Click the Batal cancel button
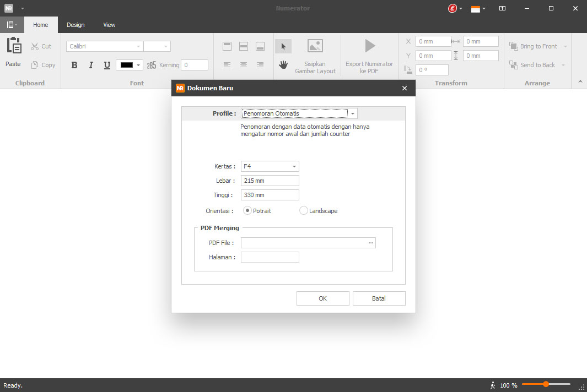 [x=379, y=298]
